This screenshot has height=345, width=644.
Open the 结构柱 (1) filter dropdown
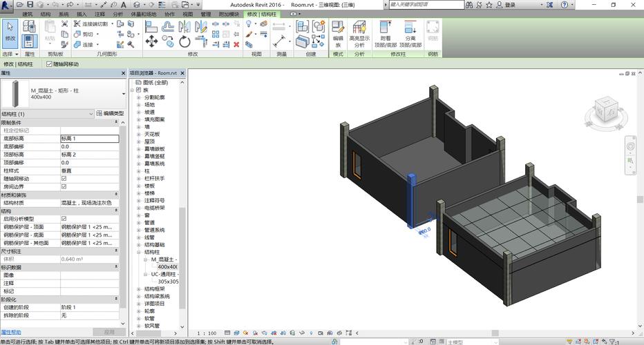91,114
